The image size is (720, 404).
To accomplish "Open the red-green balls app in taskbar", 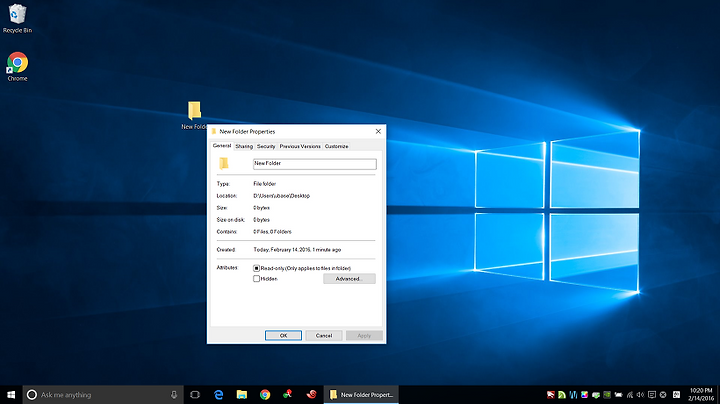I will click(x=288, y=395).
